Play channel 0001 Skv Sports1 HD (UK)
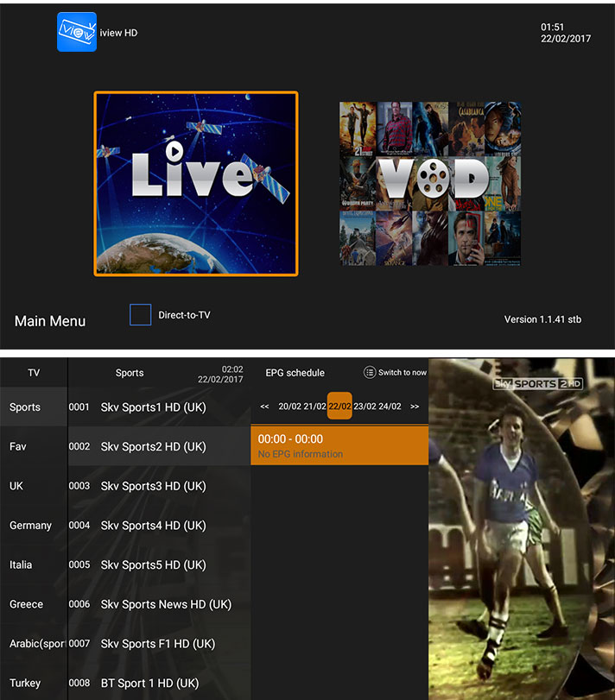The height and width of the screenshot is (700, 615). pos(159,407)
